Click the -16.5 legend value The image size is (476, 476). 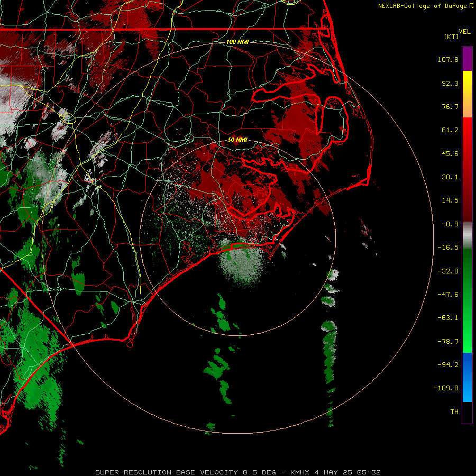pyautogui.click(x=448, y=248)
